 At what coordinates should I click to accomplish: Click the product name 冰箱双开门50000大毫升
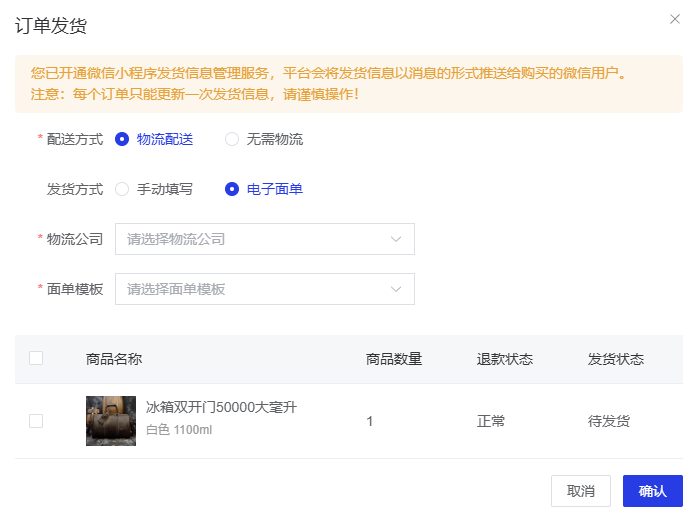[221, 407]
